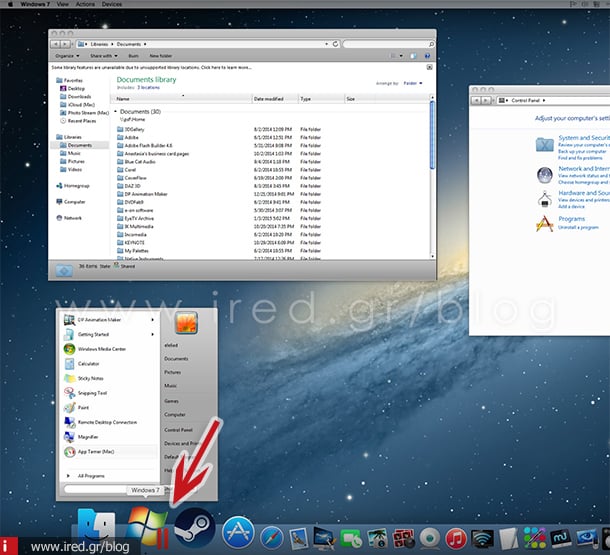
Task: Open the Share with dropdown
Action: [104, 56]
